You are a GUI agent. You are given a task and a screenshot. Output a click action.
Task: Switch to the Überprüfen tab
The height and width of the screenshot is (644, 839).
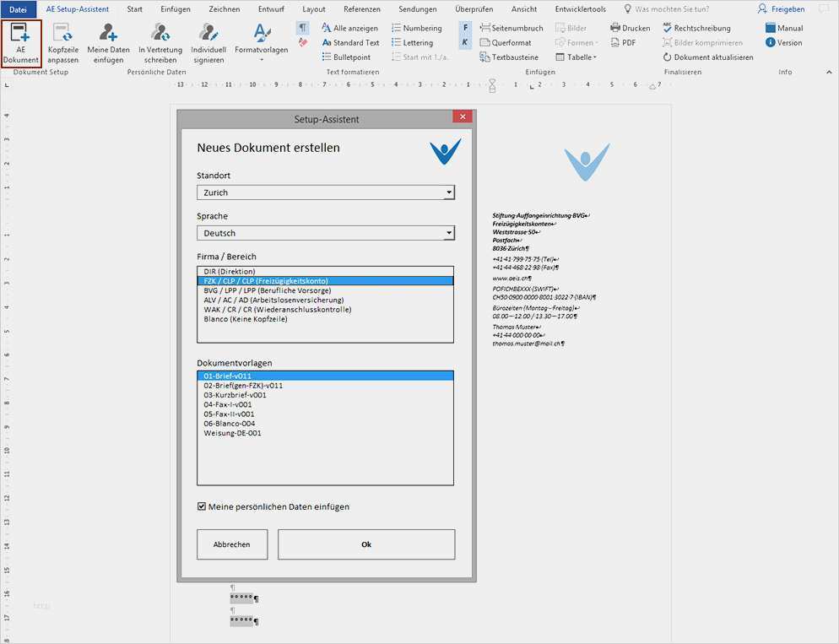click(x=474, y=9)
